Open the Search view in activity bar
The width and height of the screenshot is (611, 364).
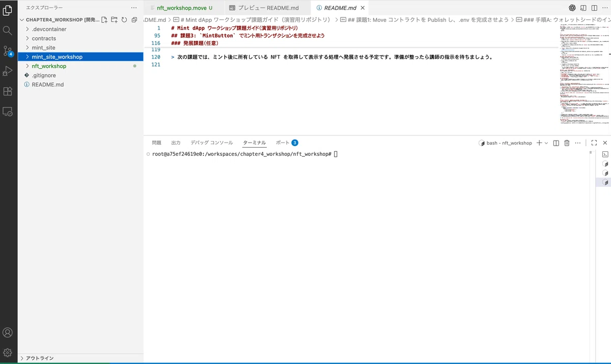(x=8, y=31)
